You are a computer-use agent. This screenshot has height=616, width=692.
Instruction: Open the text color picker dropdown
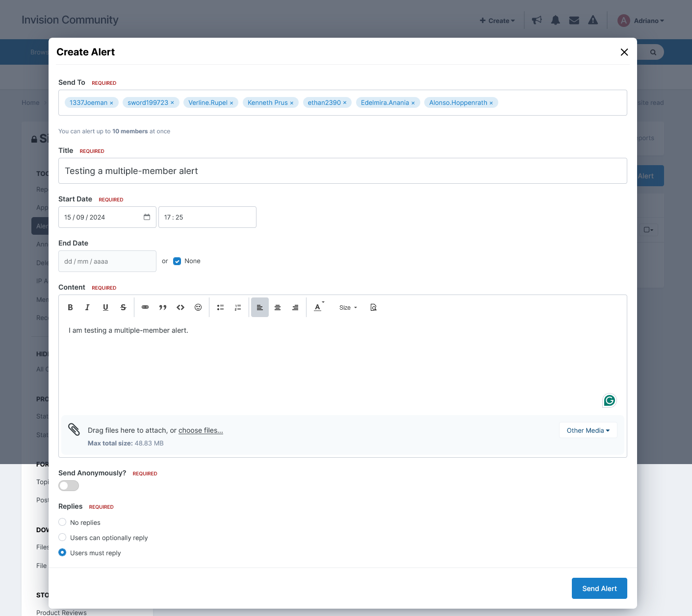click(x=319, y=307)
